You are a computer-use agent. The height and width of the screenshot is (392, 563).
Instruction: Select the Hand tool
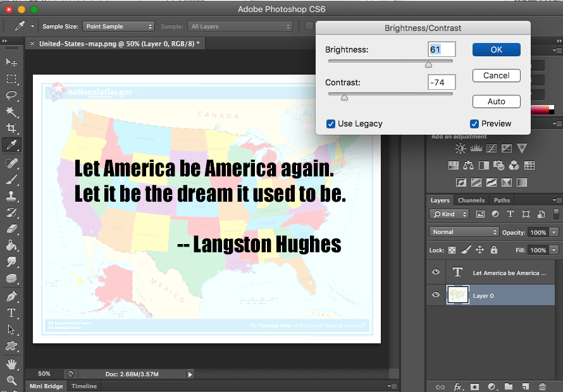coord(11,364)
